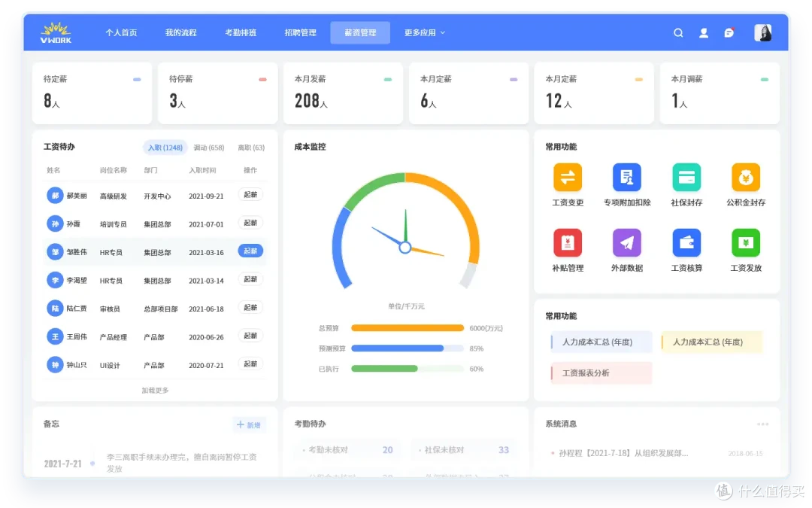This screenshot has width=812, height=508.
Task: Open 外部数据 function icon
Action: click(x=626, y=242)
